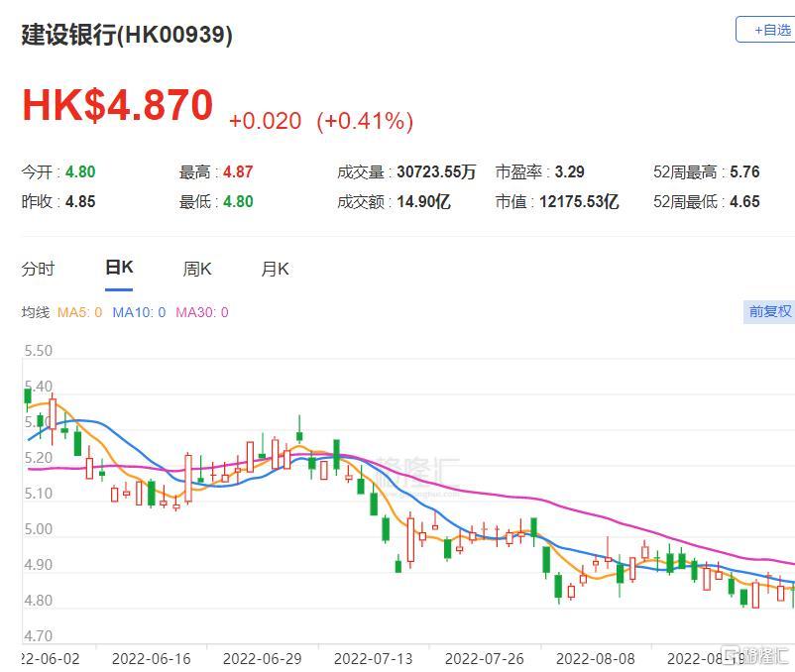Screen dimensions: 795x672
Task: Toggle the 前复权 adjustment button
Action: point(769,311)
